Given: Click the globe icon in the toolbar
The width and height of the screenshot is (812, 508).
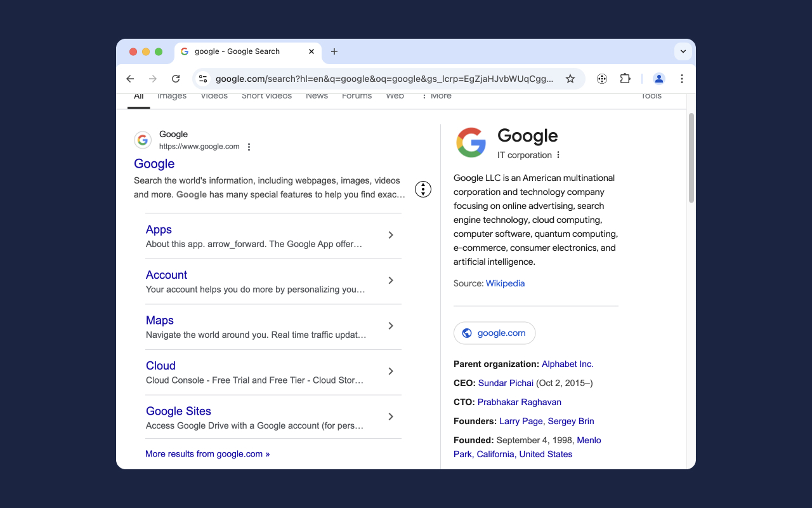Looking at the screenshot, I should coord(601,78).
